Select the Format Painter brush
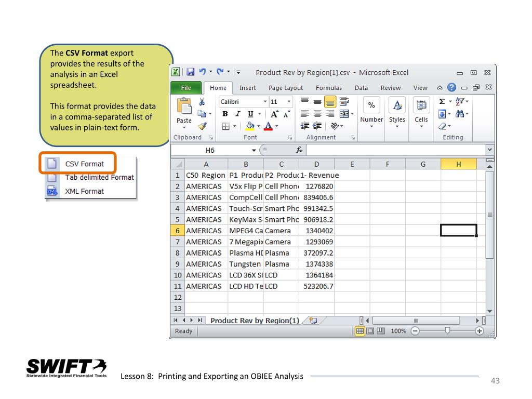 point(202,126)
